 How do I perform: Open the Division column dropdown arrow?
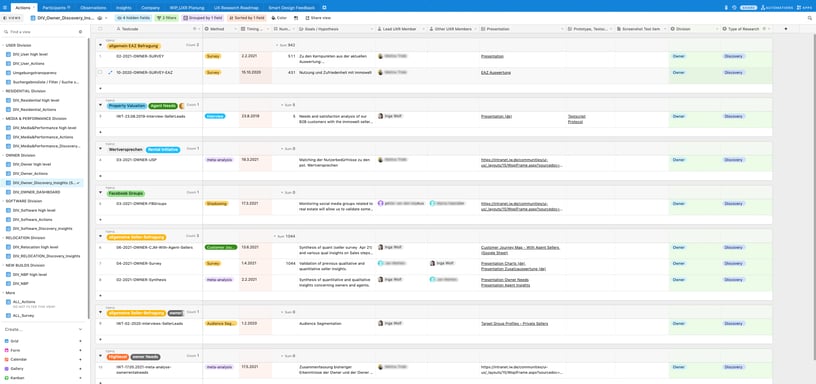click(x=717, y=29)
